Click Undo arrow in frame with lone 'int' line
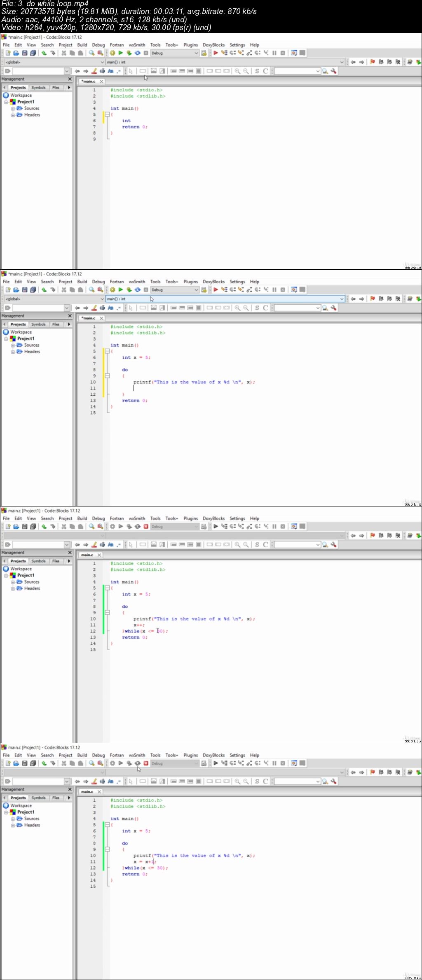This screenshot has height=980, width=422. pos(44,53)
